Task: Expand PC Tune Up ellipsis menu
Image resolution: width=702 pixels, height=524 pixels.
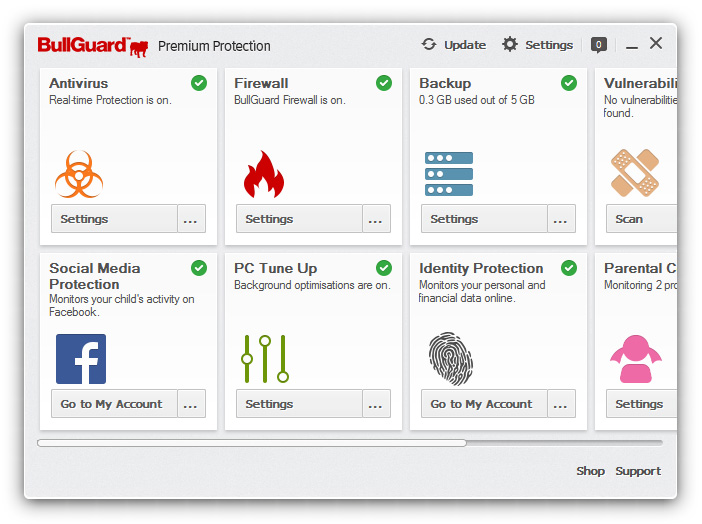Action: point(376,404)
